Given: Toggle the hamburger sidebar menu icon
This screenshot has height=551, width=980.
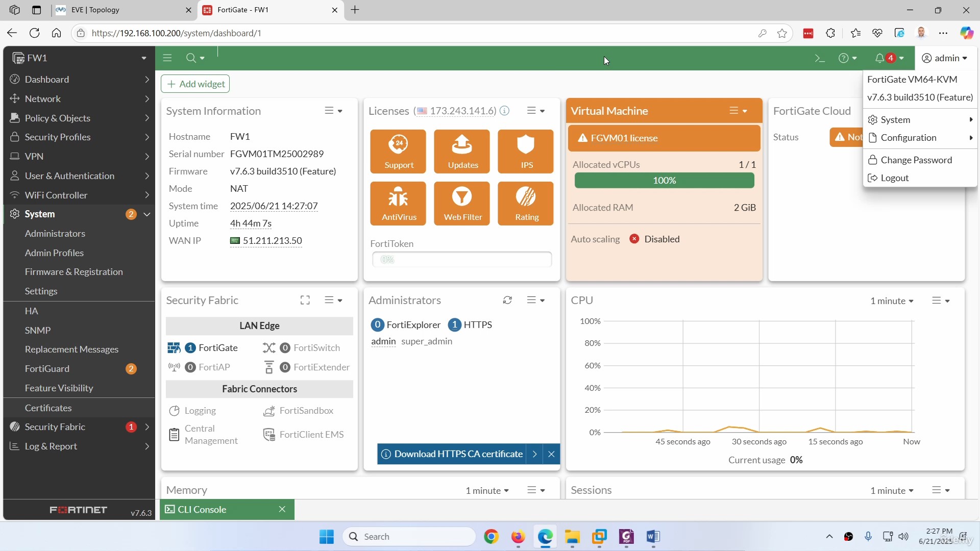Looking at the screenshot, I should 167,58.
